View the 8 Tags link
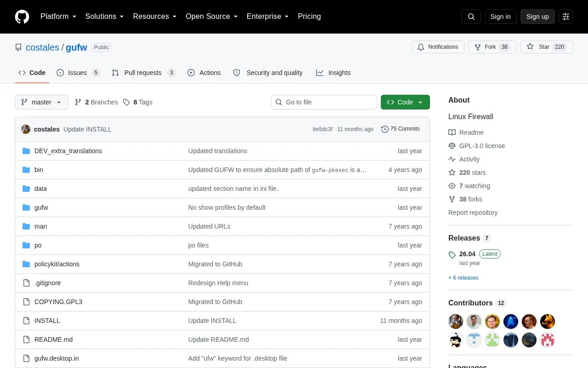Viewport: 588px width, 368px height. coord(138,102)
